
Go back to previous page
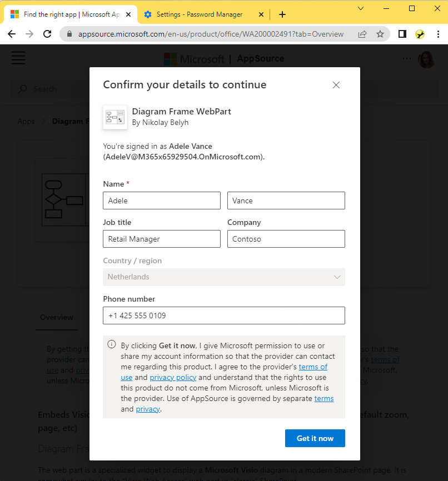tap(11, 34)
